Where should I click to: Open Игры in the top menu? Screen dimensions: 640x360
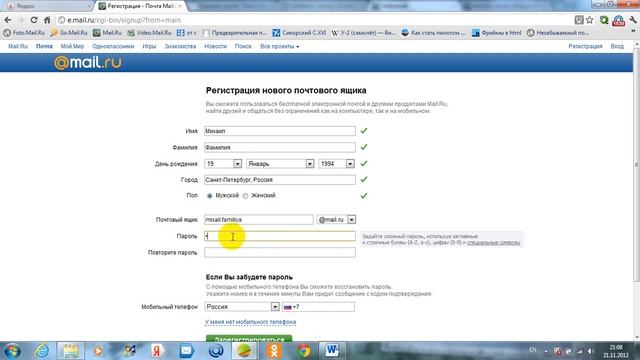tap(149, 47)
